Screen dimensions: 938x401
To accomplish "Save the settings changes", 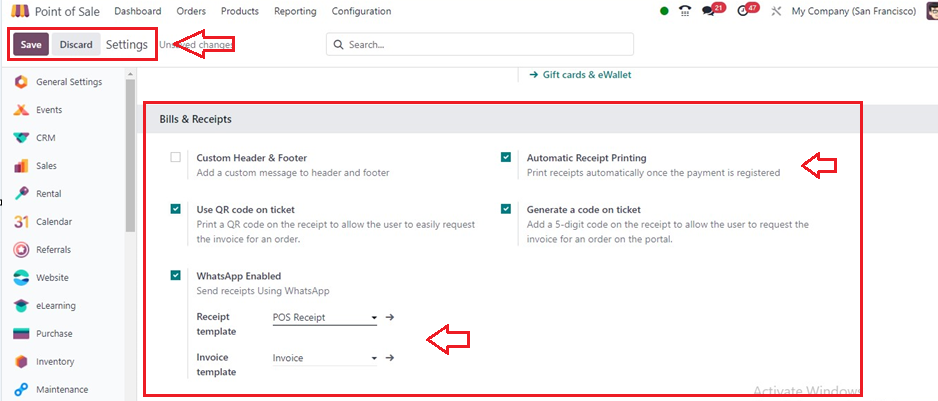I will click(31, 44).
